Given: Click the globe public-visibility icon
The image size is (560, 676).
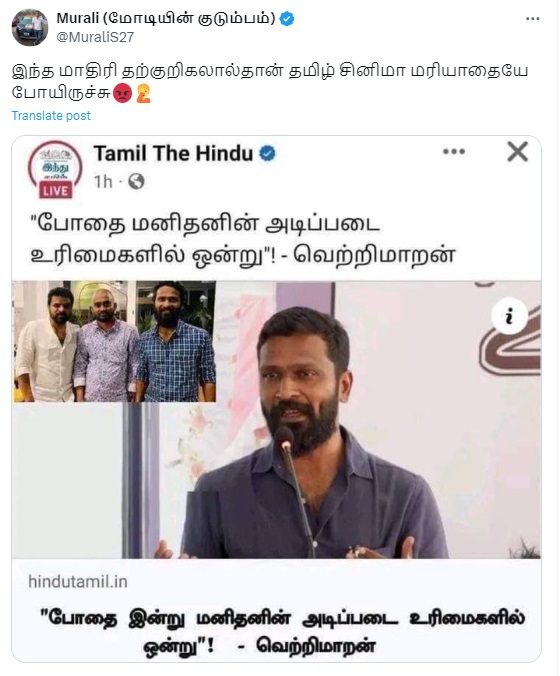Looking at the screenshot, I should pos(136,182).
